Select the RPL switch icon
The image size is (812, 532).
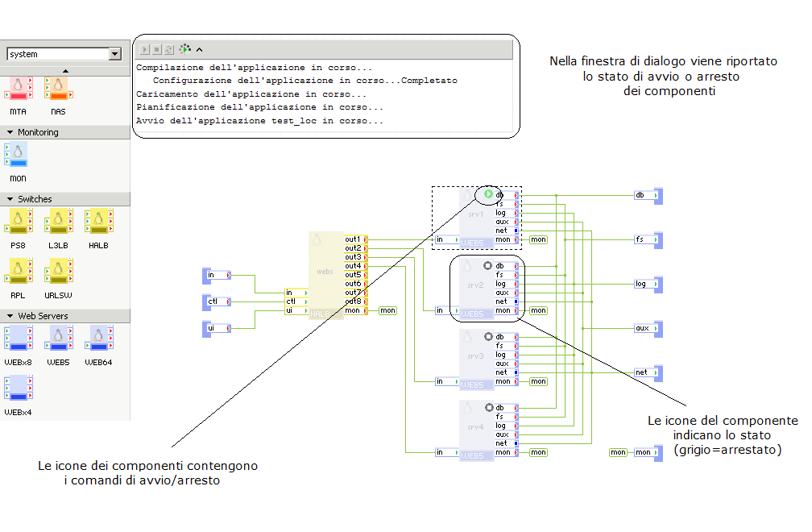pyautogui.click(x=18, y=271)
